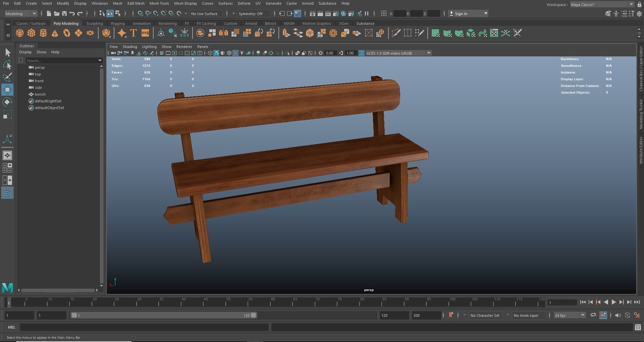Image resolution: width=644 pixels, height=342 pixels.
Task: Toggle audio sound button near fps
Action: (618, 315)
